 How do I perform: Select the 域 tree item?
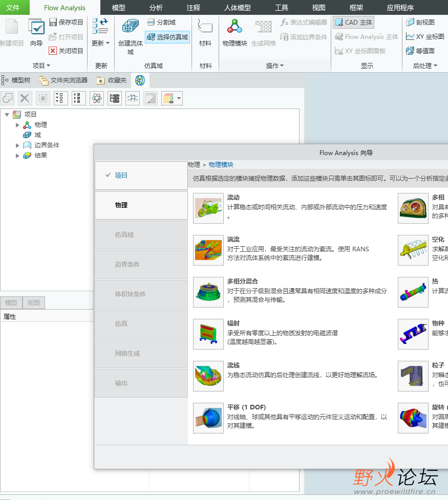tap(38, 135)
